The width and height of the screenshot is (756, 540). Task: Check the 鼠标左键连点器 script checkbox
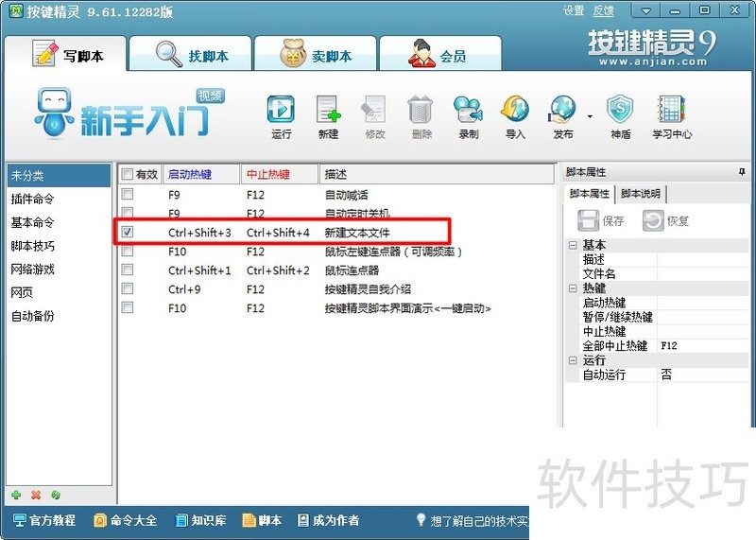coord(128,251)
